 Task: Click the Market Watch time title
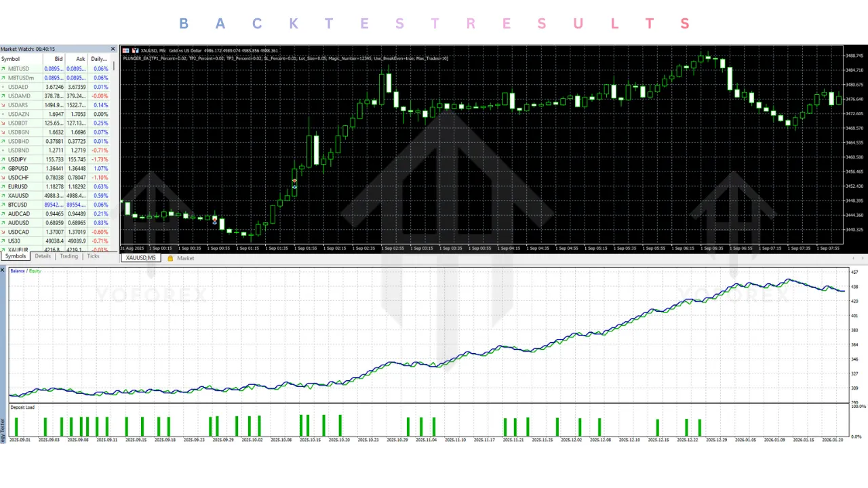click(x=28, y=49)
